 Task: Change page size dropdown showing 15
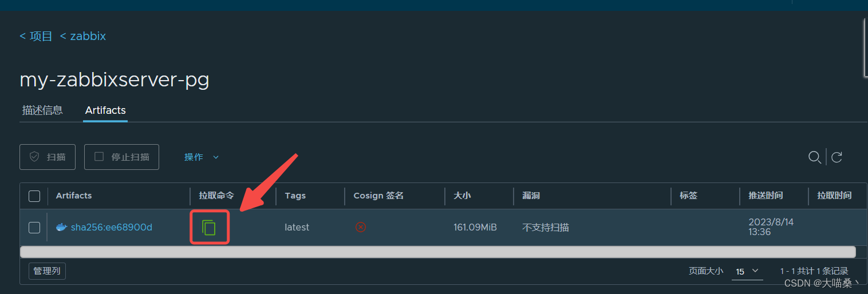(747, 271)
